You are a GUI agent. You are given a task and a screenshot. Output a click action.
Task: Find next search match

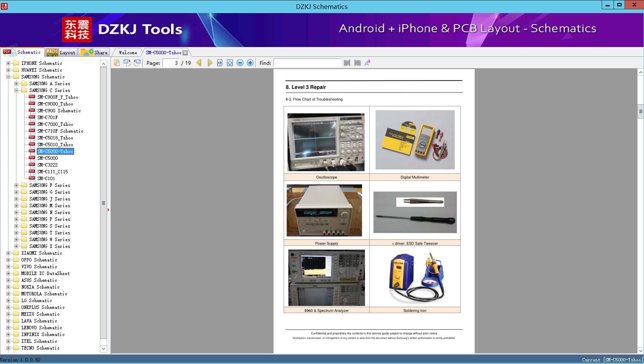(357, 63)
